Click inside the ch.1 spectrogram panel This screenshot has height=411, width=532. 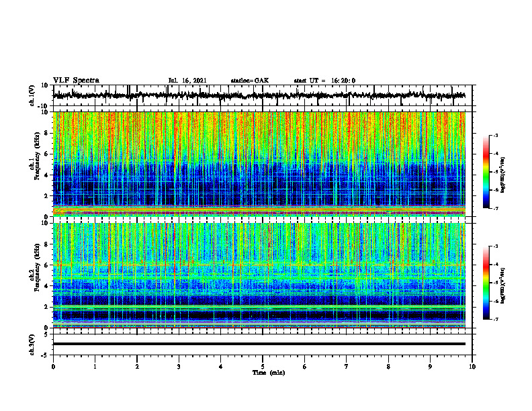259,164
